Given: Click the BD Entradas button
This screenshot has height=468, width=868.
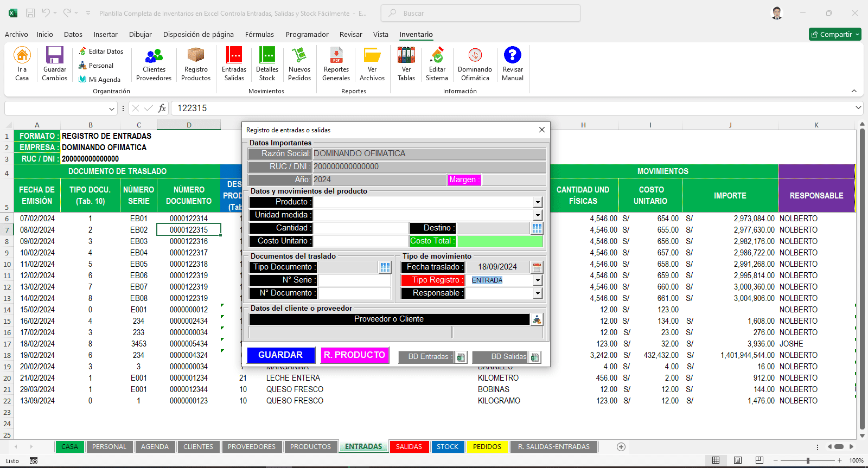Looking at the screenshot, I should tap(426, 357).
